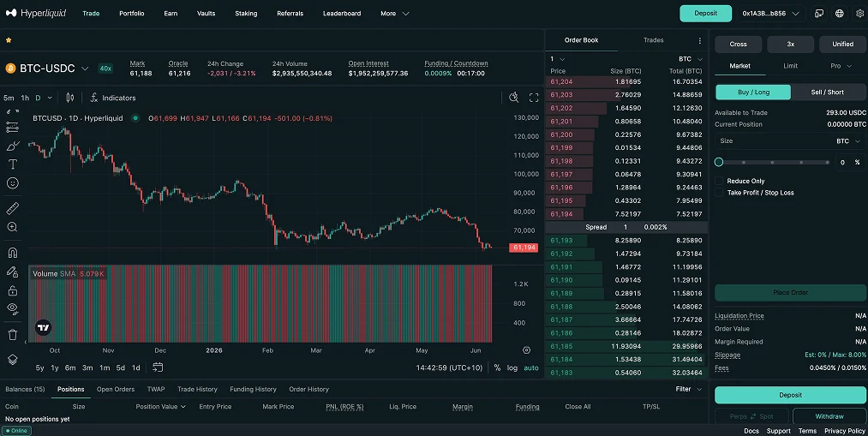The width and height of the screenshot is (868, 436).
Task: Expand wallet address 0x1A3B...b856 dropdown
Action: [771, 14]
